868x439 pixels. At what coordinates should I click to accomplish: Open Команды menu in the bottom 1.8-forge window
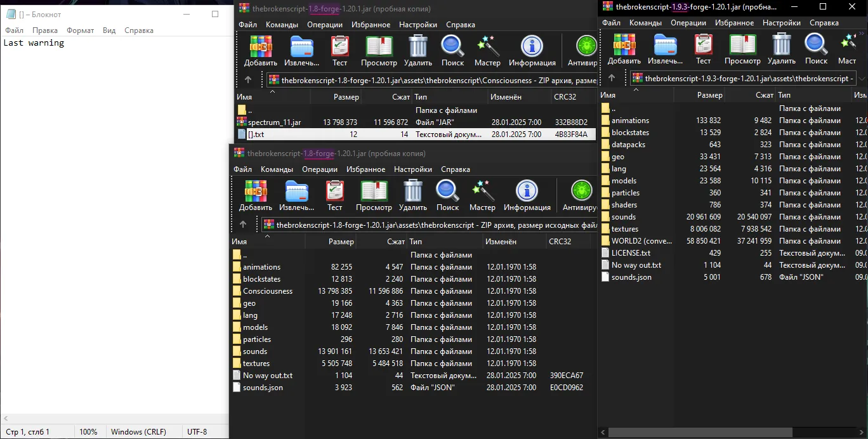point(277,169)
